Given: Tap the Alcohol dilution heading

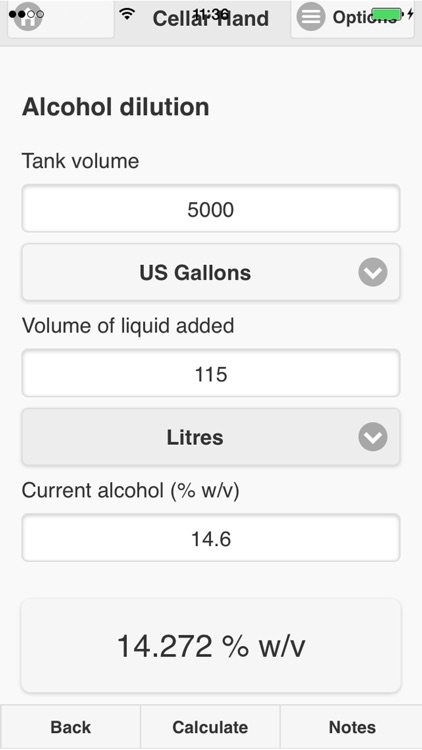Looking at the screenshot, I should (115, 107).
